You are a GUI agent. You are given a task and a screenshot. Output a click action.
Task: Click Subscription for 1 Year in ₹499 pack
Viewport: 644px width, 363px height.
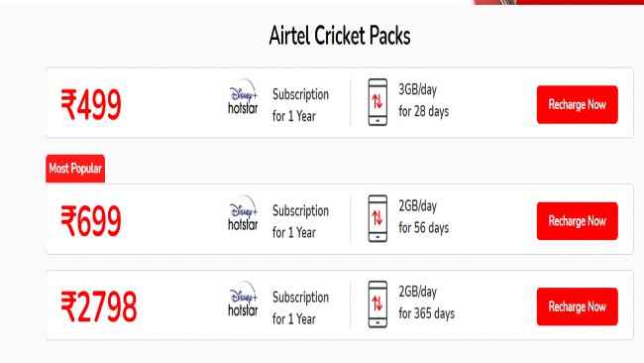tap(300, 105)
